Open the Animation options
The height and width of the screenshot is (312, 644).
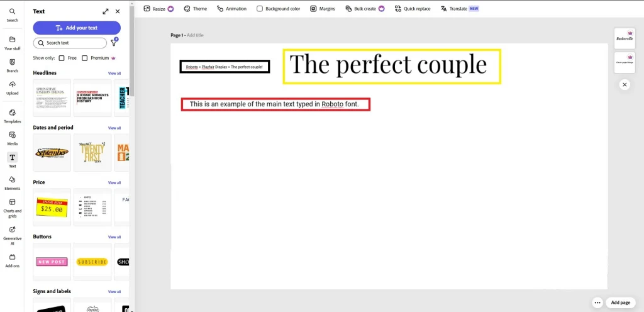coord(231,9)
